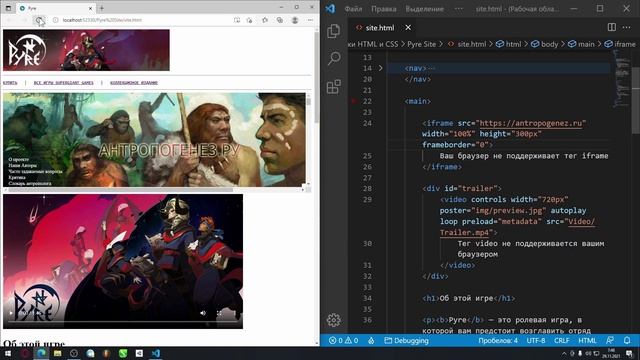
Task: Open the Выделение menu
Action: click(424, 9)
